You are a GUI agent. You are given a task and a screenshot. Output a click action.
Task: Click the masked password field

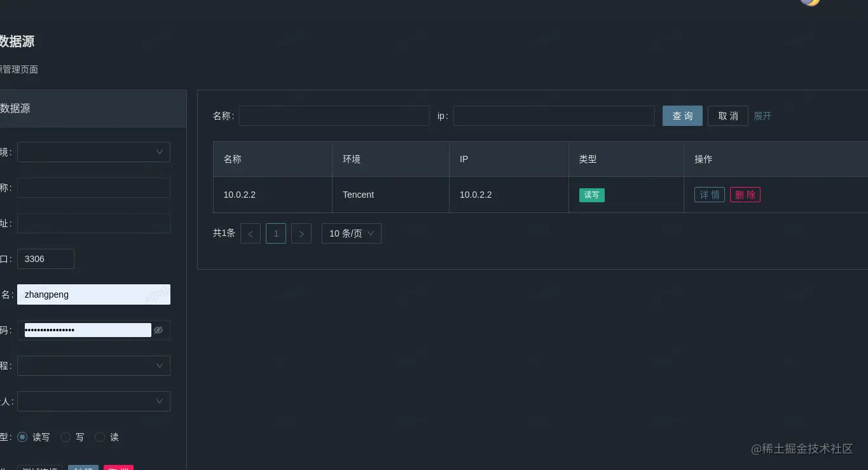[88, 330]
